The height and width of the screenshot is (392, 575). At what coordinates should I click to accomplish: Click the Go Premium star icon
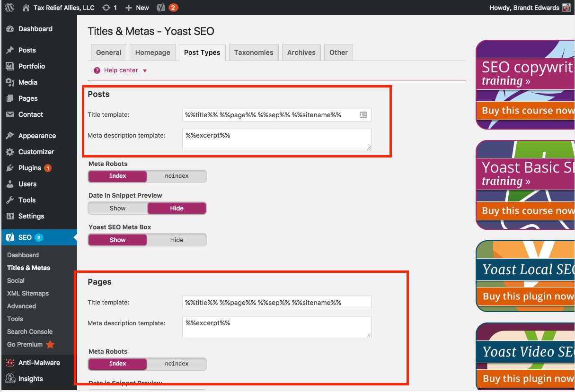(x=50, y=344)
